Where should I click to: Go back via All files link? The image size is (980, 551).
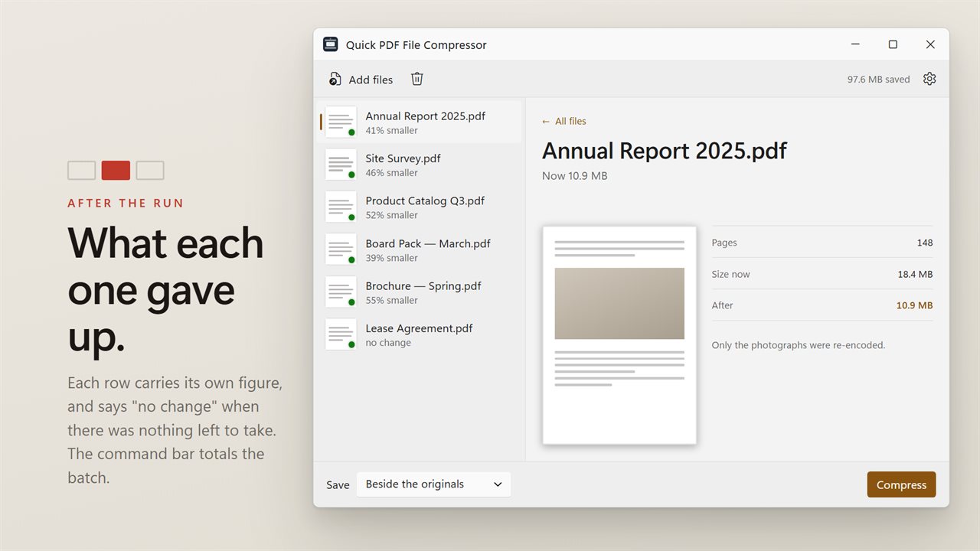point(564,121)
